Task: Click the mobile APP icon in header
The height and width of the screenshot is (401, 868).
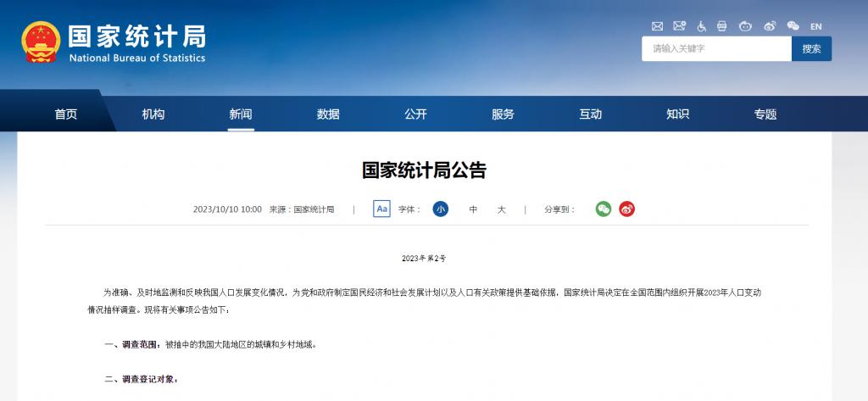Action: tap(722, 26)
